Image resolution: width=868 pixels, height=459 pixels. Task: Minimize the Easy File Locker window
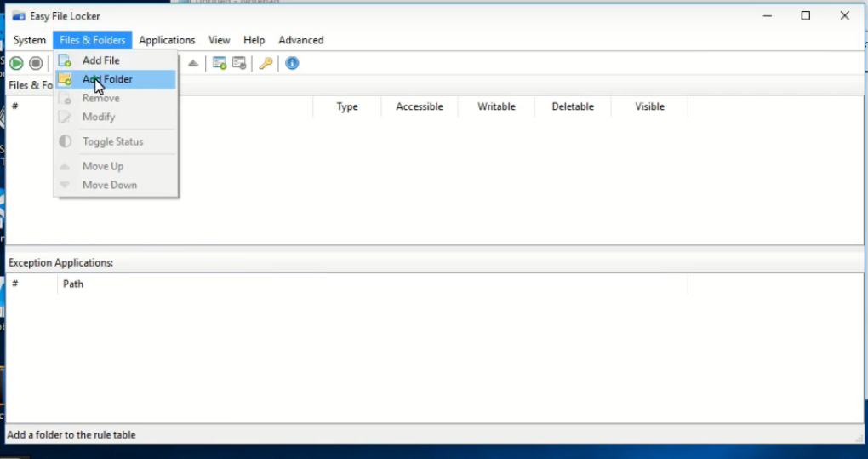pyautogui.click(x=768, y=16)
